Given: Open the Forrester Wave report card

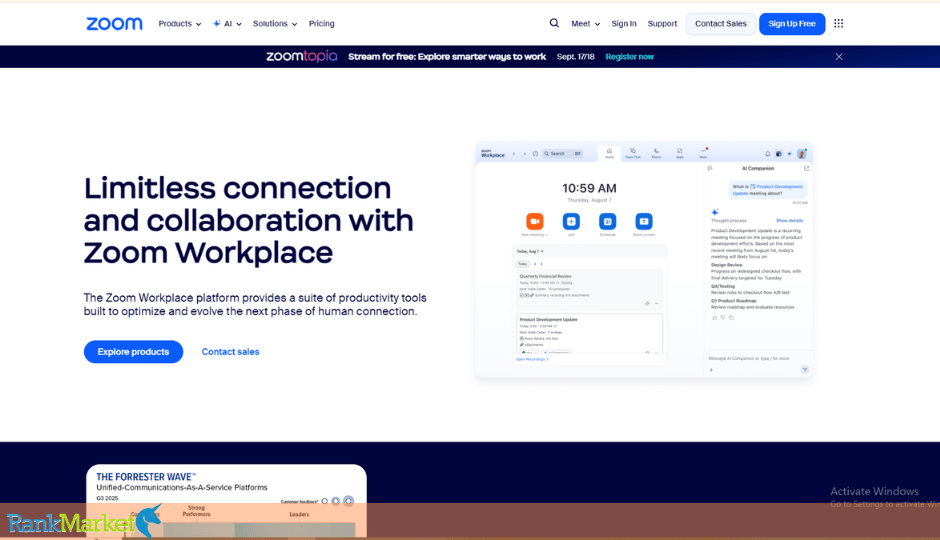Looking at the screenshot, I should pyautogui.click(x=226, y=501).
